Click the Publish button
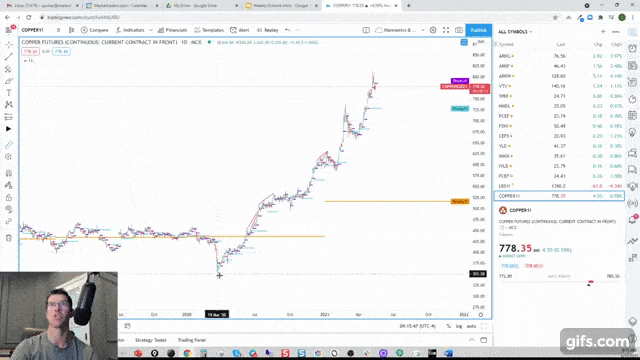This screenshot has width=640, height=360. coord(478,30)
